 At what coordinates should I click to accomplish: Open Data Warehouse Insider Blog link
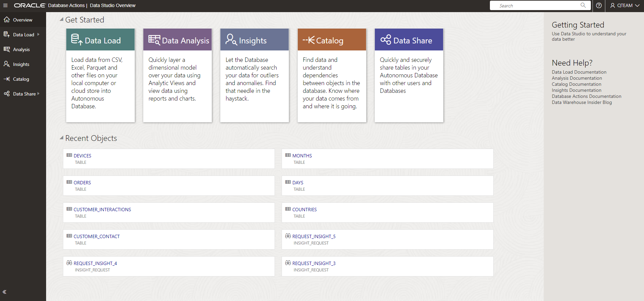click(x=582, y=102)
